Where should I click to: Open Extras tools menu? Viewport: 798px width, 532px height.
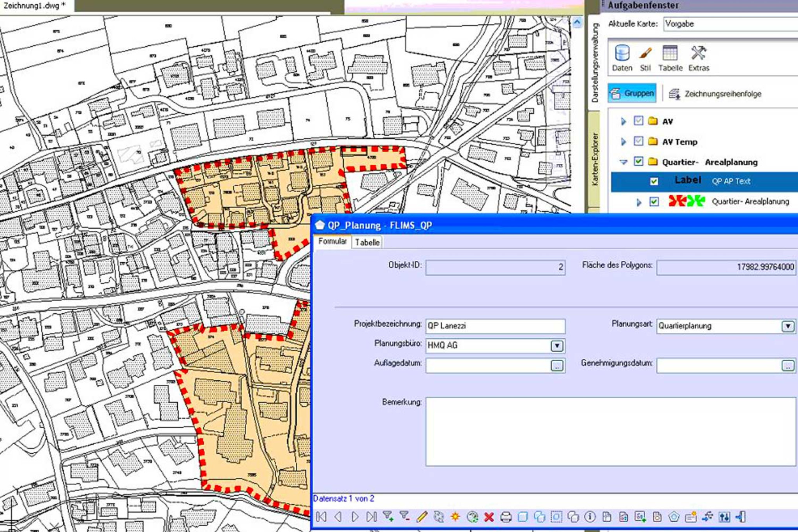tap(699, 58)
